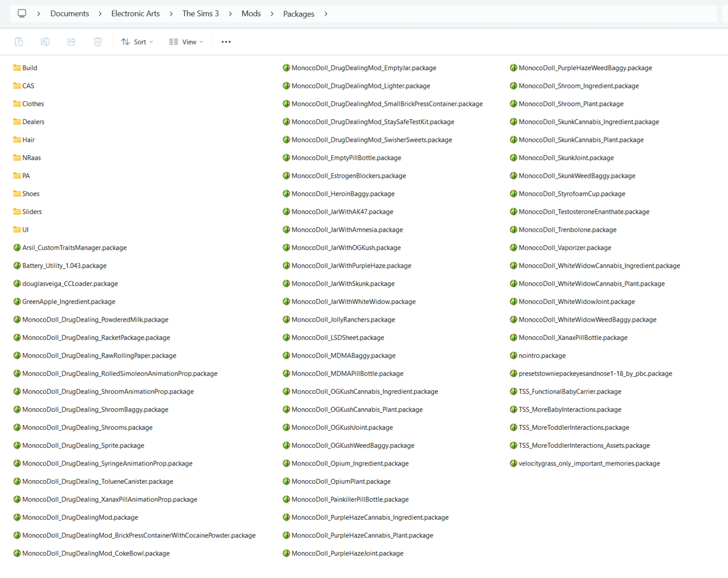Click the Paste clipboard icon in toolbar
Viewport: 728px width, 578px height.
pos(19,42)
